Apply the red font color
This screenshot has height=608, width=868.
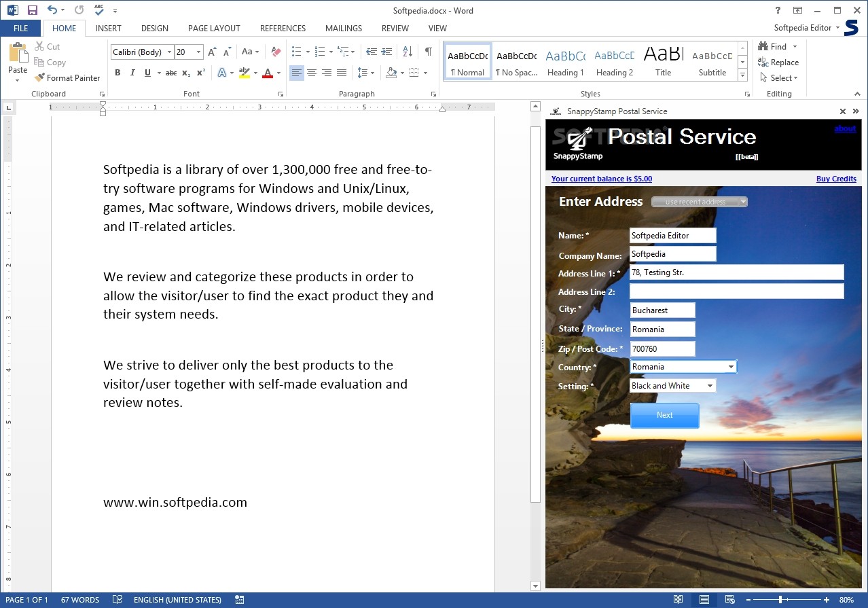pyautogui.click(x=268, y=73)
